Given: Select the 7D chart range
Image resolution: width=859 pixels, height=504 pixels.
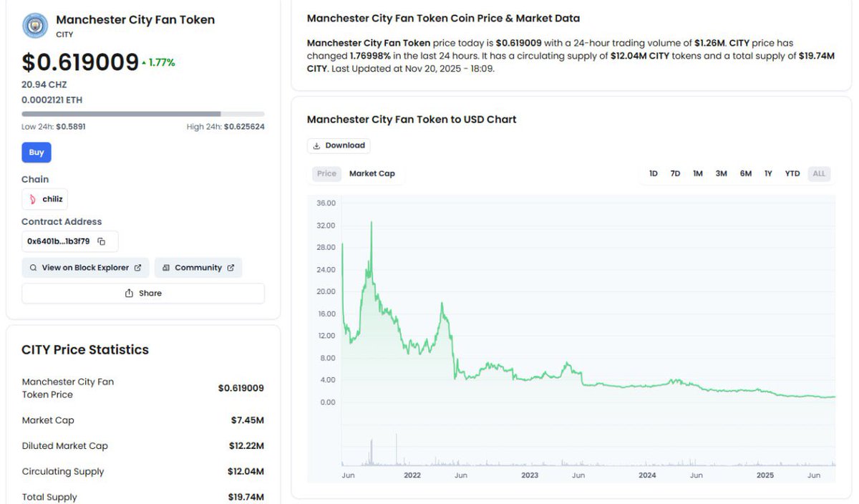Looking at the screenshot, I should (675, 173).
